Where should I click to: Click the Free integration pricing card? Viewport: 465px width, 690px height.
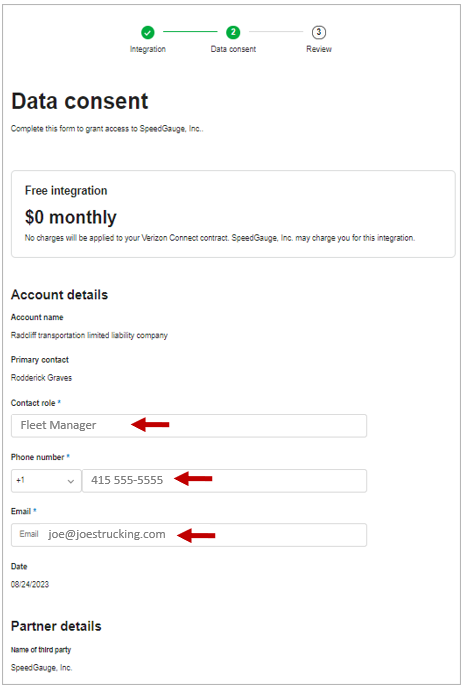coord(233,214)
